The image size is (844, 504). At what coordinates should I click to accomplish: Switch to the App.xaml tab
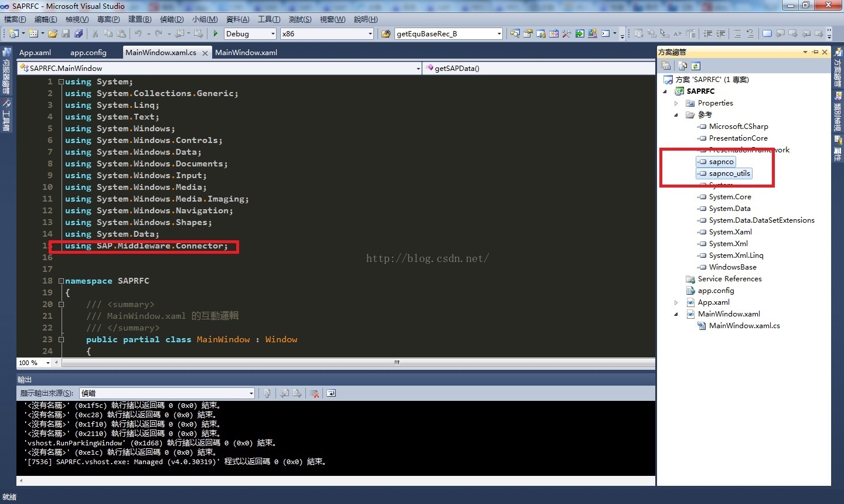pos(35,52)
